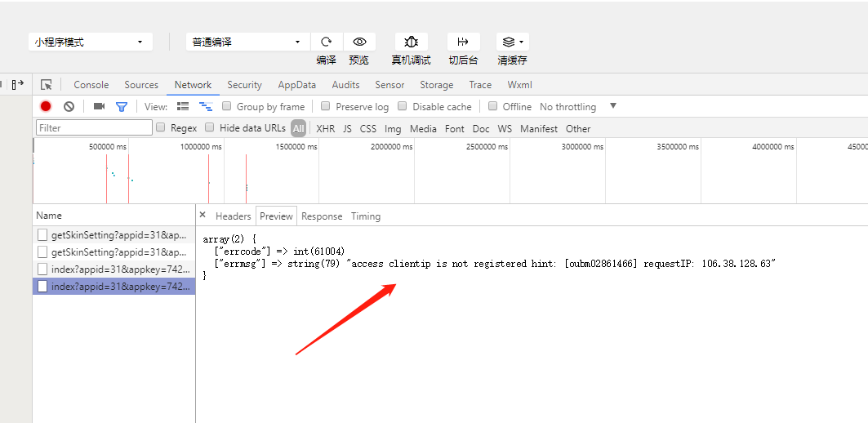The height and width of the screenshot is (423, 868).
Task: Show the request Preview tab
Action: (x=276, y=216)
